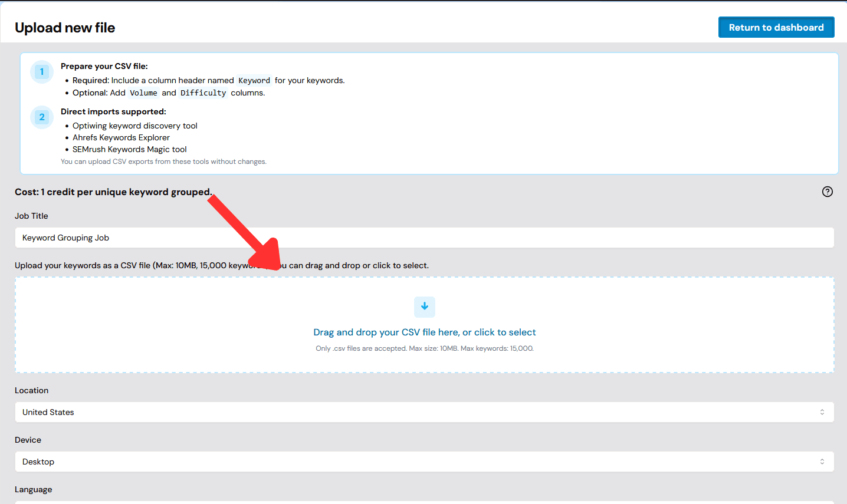Click the CSV drag-and-drop area
Image resolution: width=847 pixels, height=504 pixels.
click(423, 325)
